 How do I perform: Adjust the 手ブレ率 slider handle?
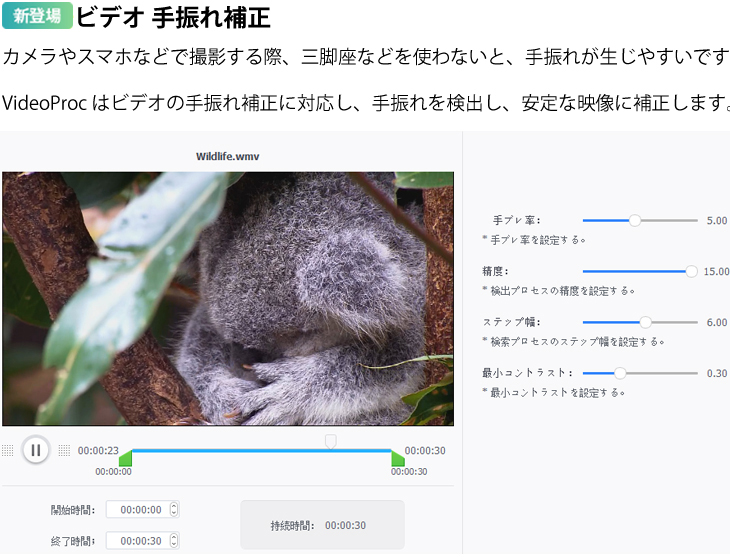(635, 221)
